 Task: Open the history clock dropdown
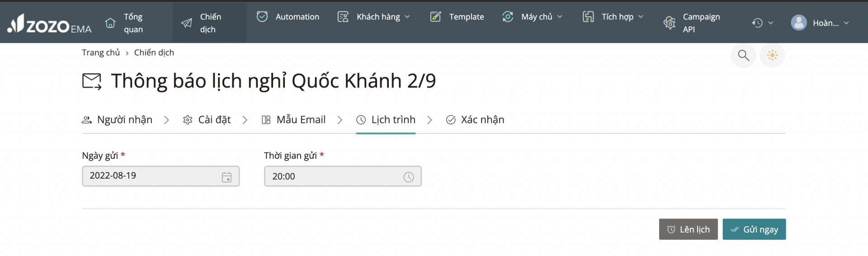[762, 23]
